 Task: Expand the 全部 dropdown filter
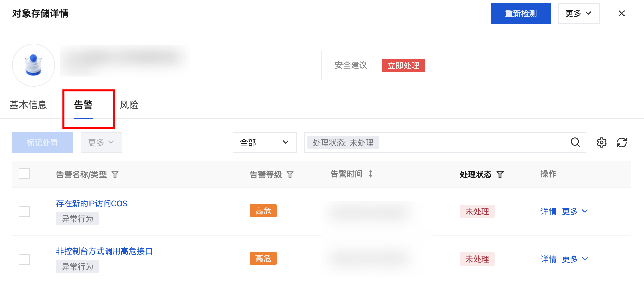coord(265,142)
